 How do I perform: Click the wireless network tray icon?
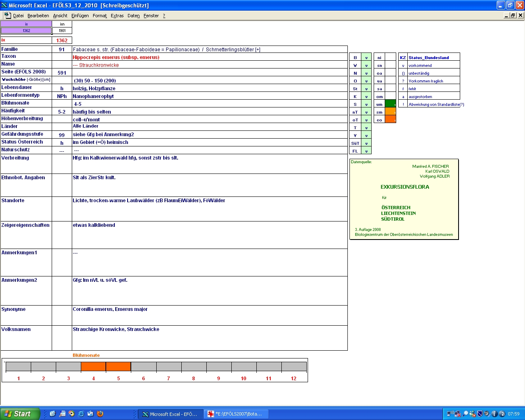click(450, 414)
